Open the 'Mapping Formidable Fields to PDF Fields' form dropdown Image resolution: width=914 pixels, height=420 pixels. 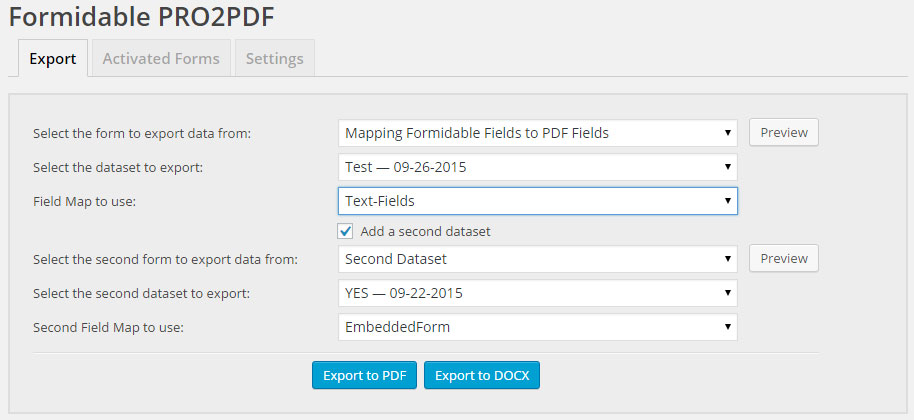pyautogui.click(x=537, y=133)
